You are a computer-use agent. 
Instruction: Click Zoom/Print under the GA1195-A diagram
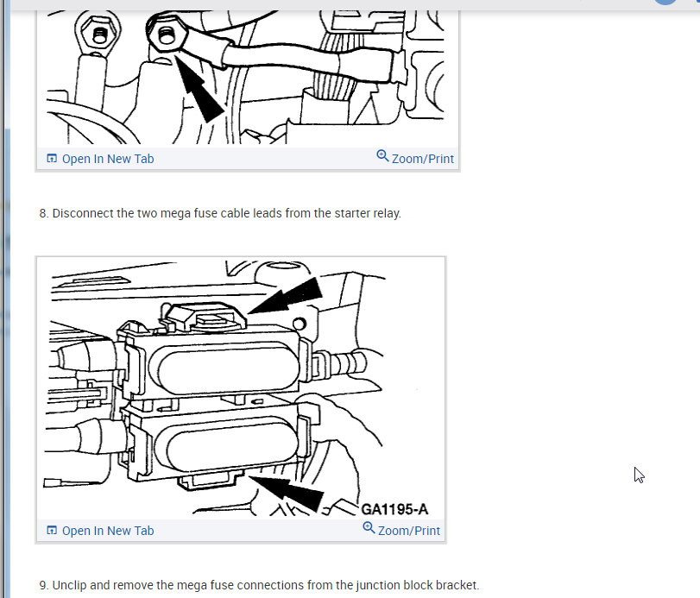(x=401, y=530)
